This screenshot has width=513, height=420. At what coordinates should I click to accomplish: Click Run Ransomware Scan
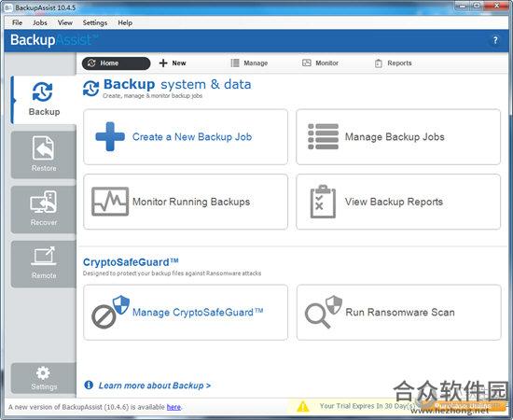(x=400, y=312)
